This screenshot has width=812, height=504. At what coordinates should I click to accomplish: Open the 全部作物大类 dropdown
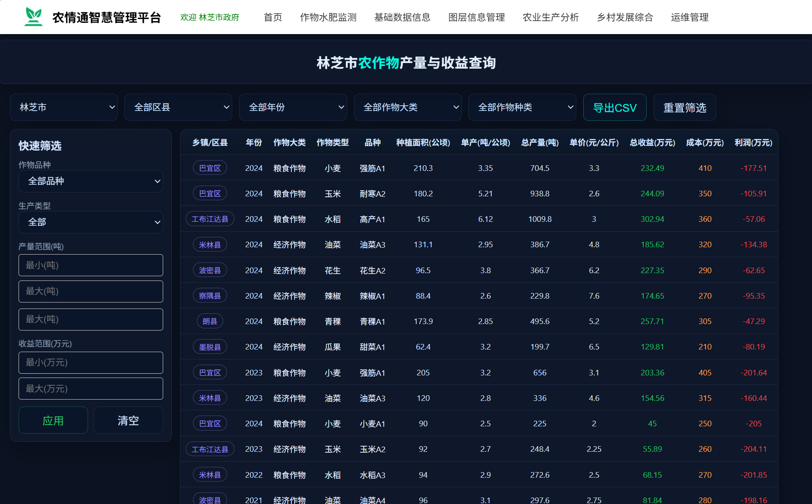pos(408,107)
